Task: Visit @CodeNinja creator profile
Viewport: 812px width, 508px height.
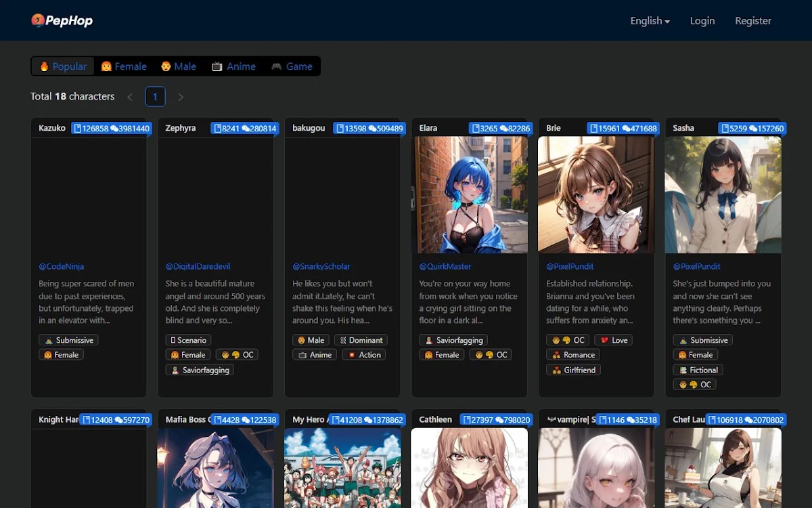Action: pos(62,266)
